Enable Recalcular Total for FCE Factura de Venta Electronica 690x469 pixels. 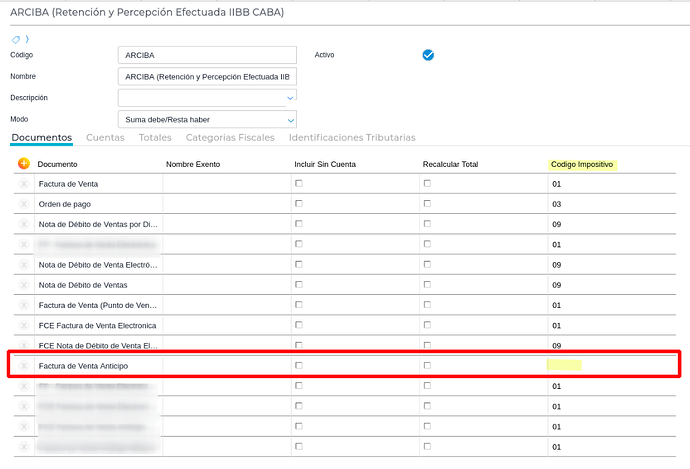click(x=427, y=325)
